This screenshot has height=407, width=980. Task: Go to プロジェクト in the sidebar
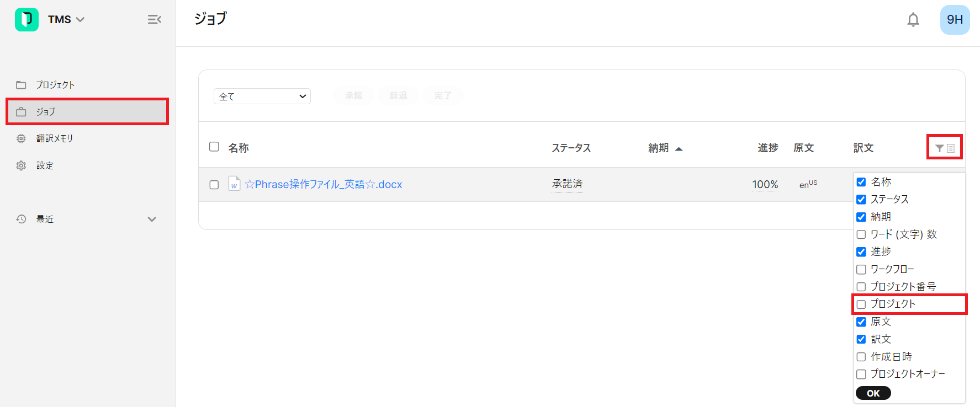tap(55, 85)
